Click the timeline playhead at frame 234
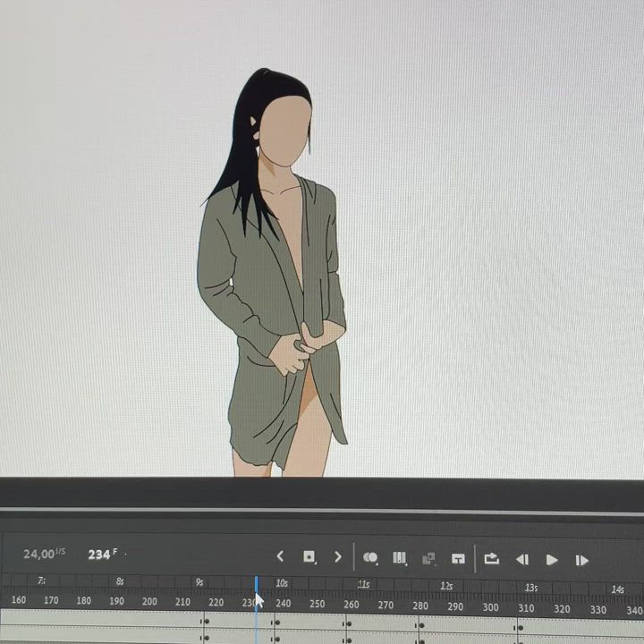644x644 pixels. tap(257, 585)
